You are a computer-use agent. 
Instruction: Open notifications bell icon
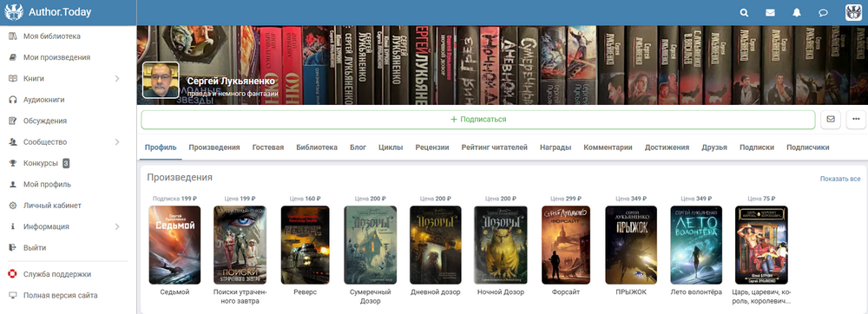(x=797, y=13)
